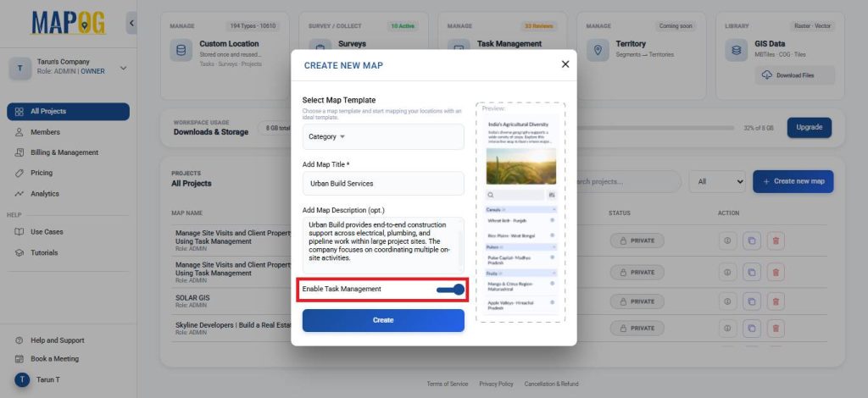This screenshot has width=868, height=398.
Task: Click 'Role: ADMIN | OWNER' text
Action: click(x=71, y=71)
